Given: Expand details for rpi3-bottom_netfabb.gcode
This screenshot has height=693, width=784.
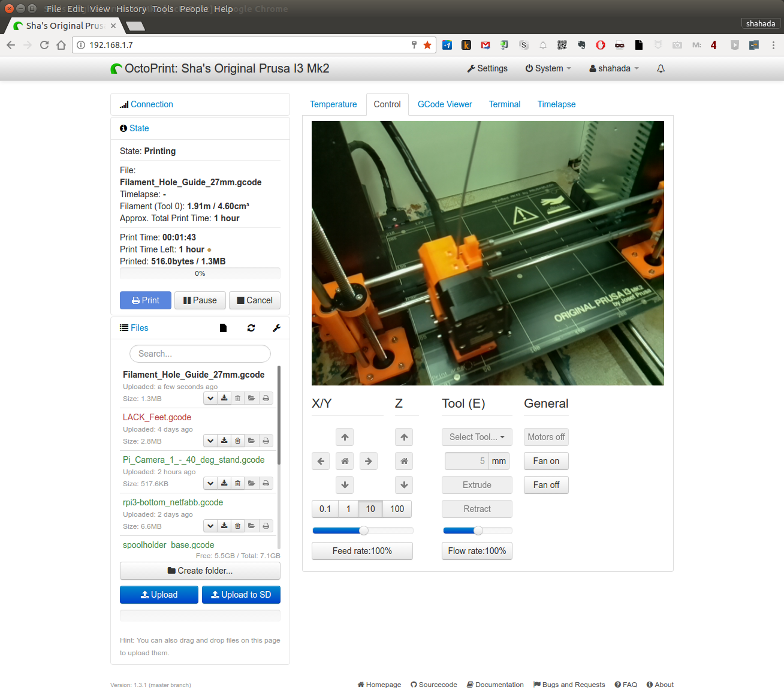Looking at the screenshot, I should [x=210, y=526].
